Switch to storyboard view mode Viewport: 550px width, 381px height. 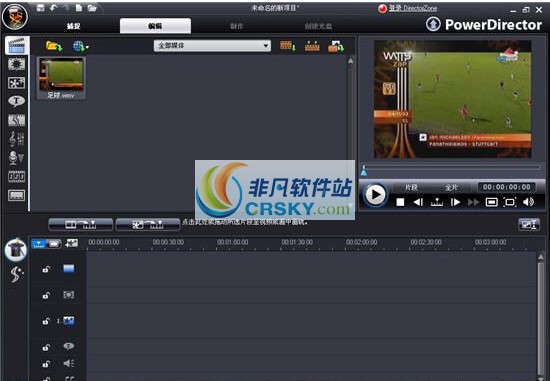[x=54, y=243]
